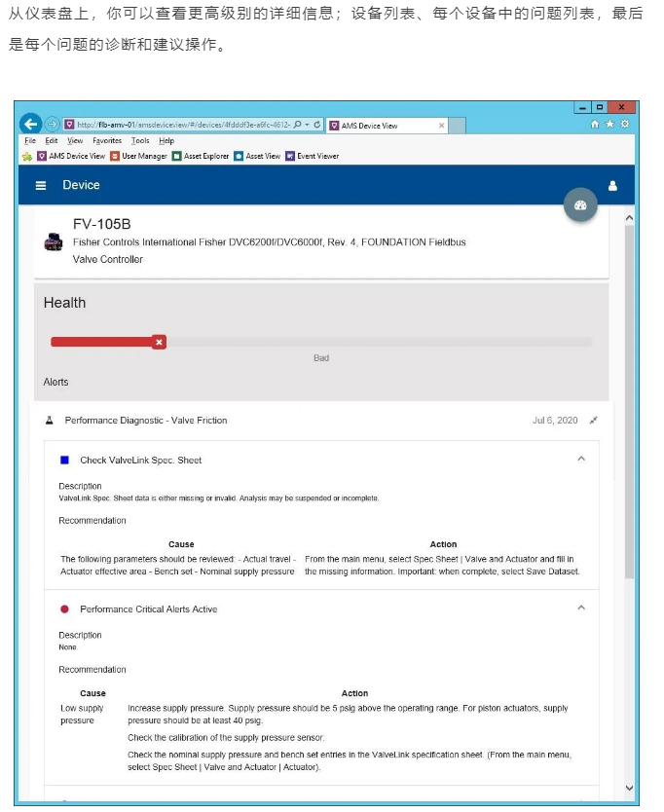
Task: Click the scrollbar down arrow
Action: tap(629, 789)
